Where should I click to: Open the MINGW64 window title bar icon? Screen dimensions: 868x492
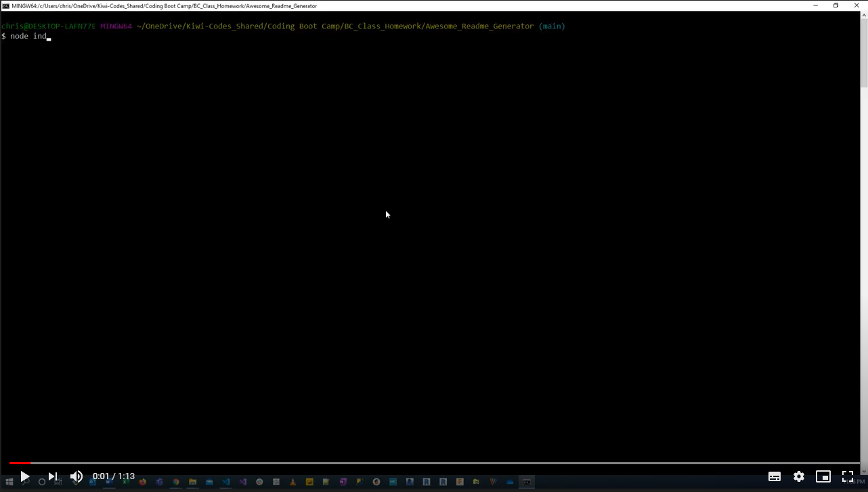point(6,5)
